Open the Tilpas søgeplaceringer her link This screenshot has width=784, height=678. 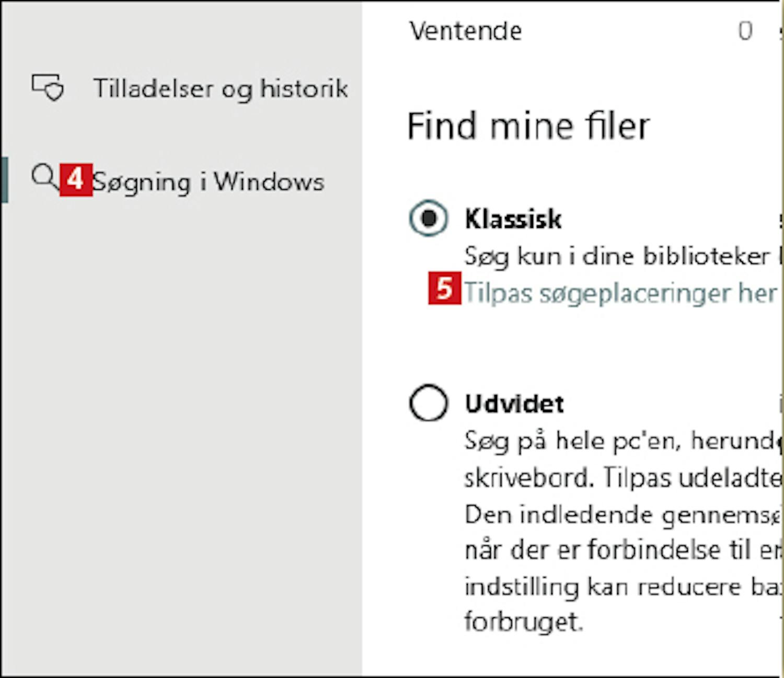[x=620, y=293]
